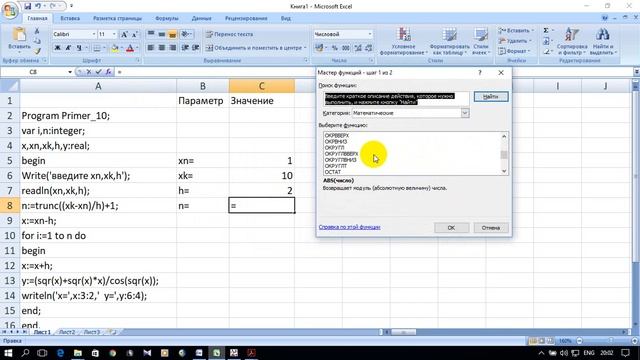This screenshot has height=360, width=640.
Task: Open Sort and Filter (Сортировка и фильтр)
Action: 572,42
